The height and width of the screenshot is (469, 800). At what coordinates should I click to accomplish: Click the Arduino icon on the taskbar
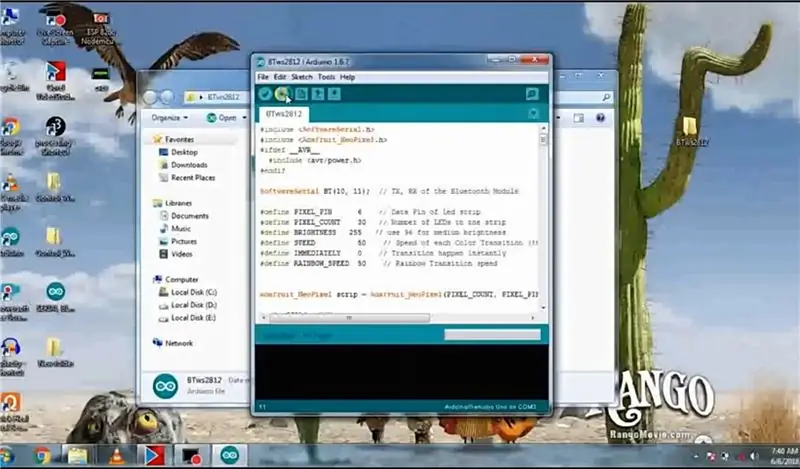[x=230, y=455]
